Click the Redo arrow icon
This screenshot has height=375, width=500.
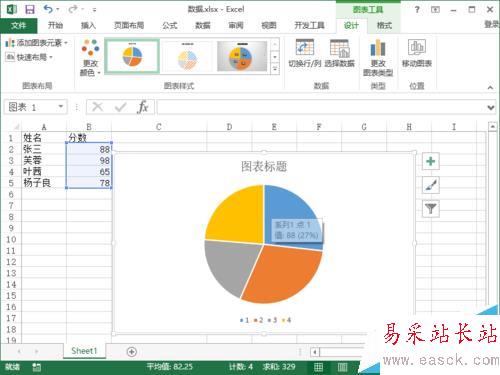tap(72, 9)
